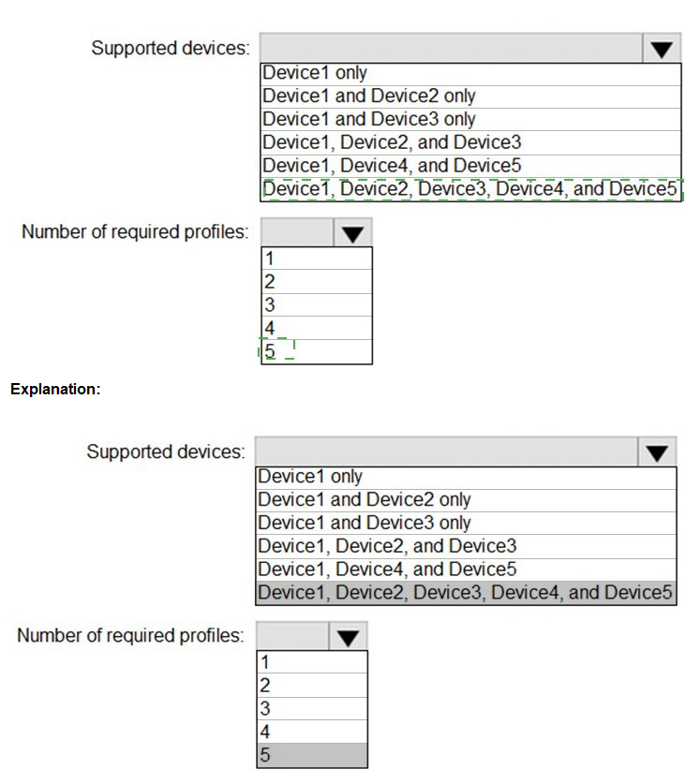Click the lower Supported devices combo field
Image resolution: width=686 pixels, height=784 pixels.
coord(447,453)
